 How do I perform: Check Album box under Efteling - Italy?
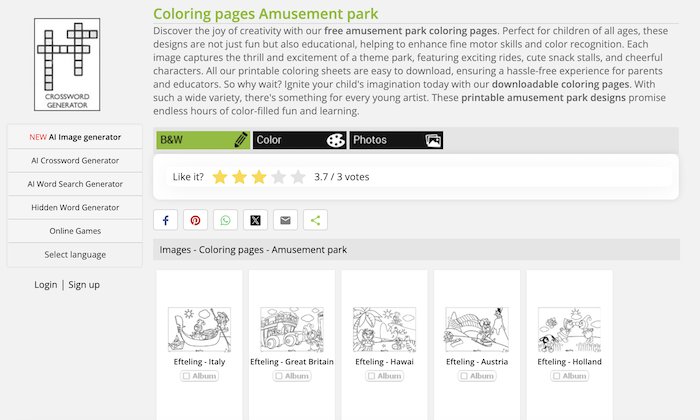tap(186, 376)
